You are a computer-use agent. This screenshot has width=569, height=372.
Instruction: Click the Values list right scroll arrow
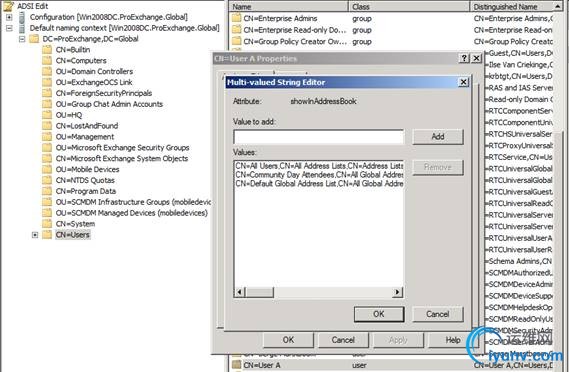(x=397, y=292)
